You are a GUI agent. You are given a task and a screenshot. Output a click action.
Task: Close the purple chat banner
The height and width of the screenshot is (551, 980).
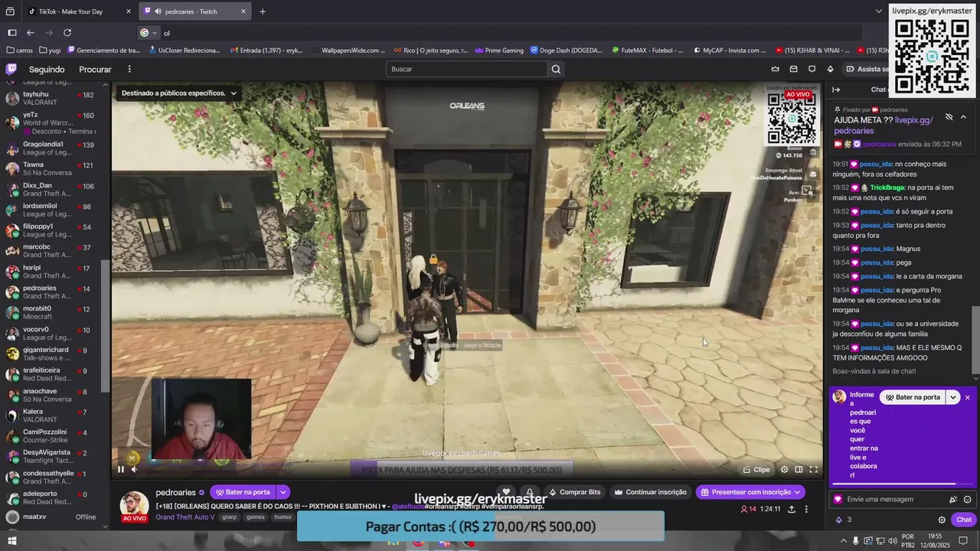[x=968, y=397]
